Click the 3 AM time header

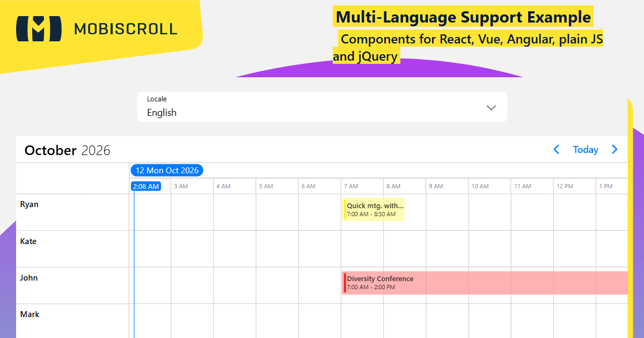[x=181, y=186]
